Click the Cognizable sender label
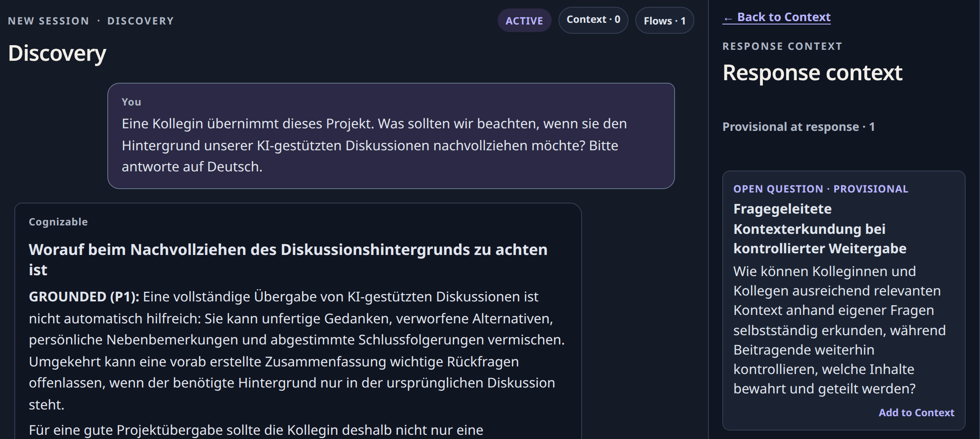 coord(58,222)
